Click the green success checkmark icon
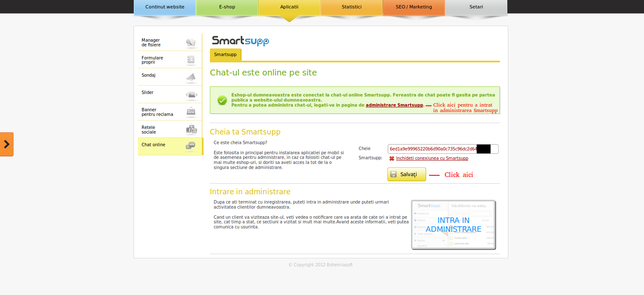Screen dimensions: 644x295 (x=222, y=100)
